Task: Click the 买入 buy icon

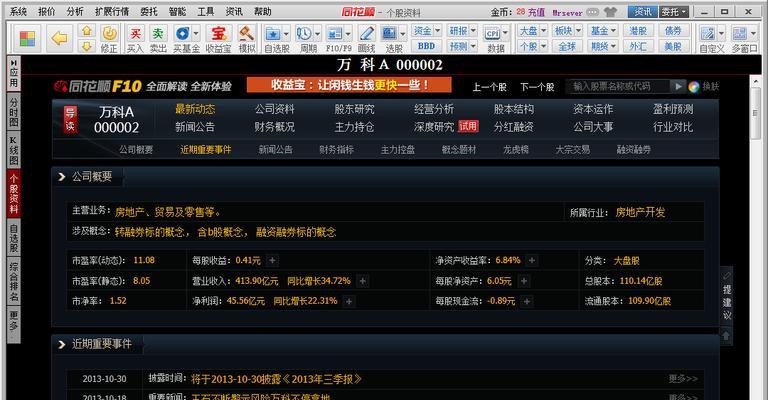Action: [x=135, y=33]
